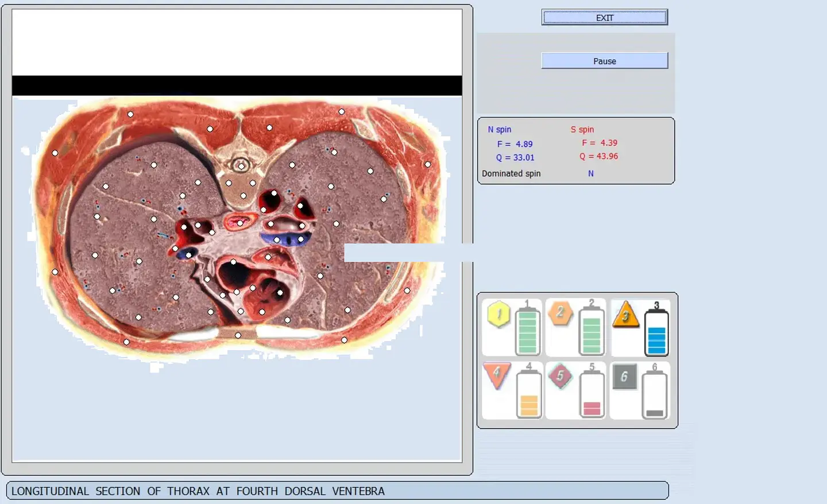827x504 pixels.
Task: Select the inverted triangle level 4 icon
Action: [497, 375]
